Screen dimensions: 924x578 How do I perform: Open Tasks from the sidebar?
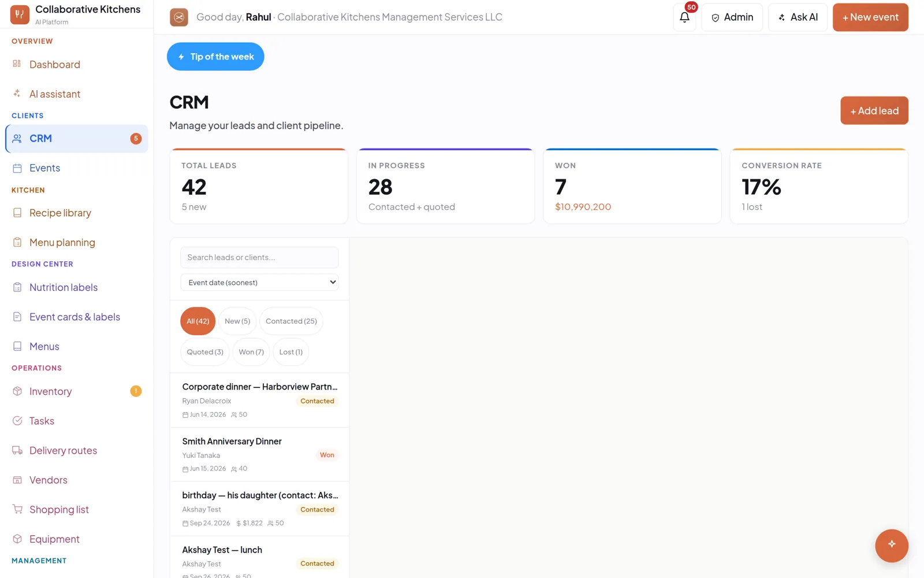click(76, 421)
